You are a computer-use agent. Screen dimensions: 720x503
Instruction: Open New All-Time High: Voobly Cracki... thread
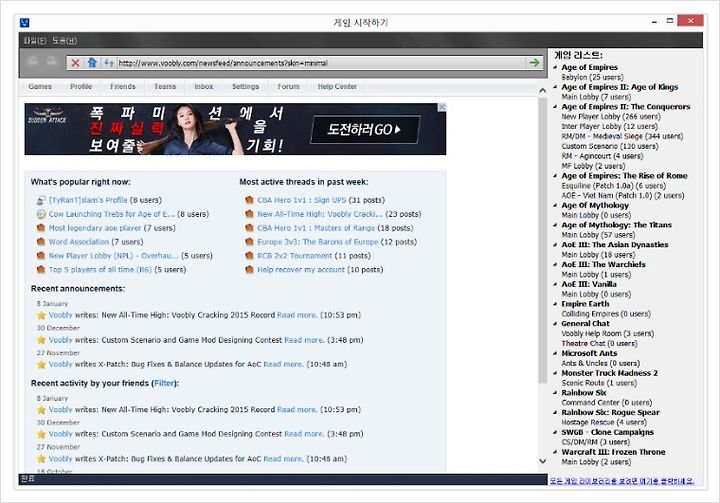(x=320, y=214)
